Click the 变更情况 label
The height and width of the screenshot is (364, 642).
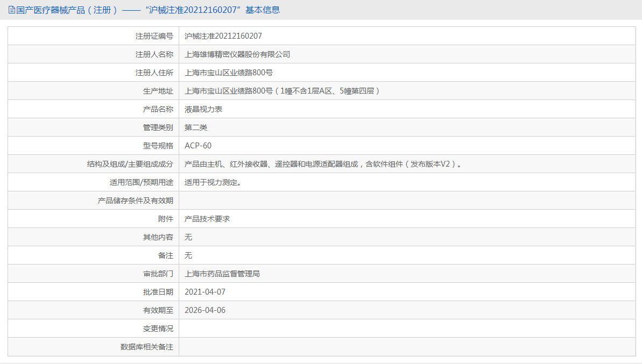click(158, 329)
